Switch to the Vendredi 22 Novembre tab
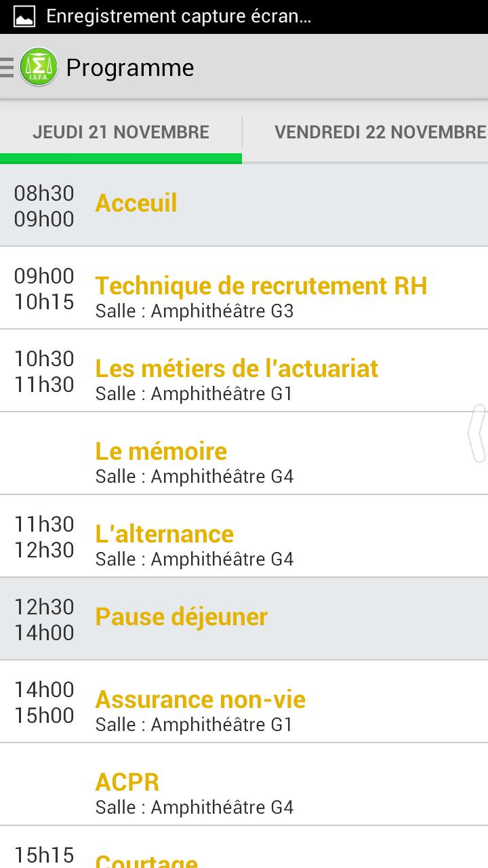The width and height of the screenshot is (488, 868). click(x=380, y=132)
